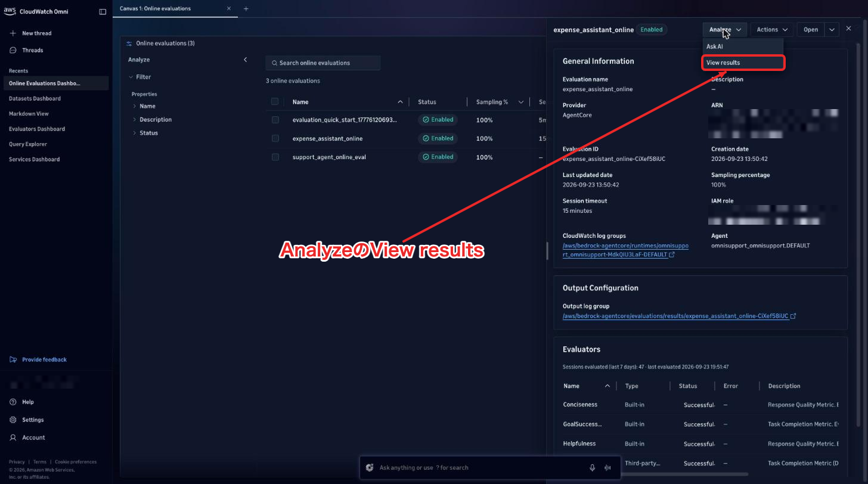868x484 pixels.
Task: Choose Ask AI from the Analyze menu
Action: tap(743, 46)
